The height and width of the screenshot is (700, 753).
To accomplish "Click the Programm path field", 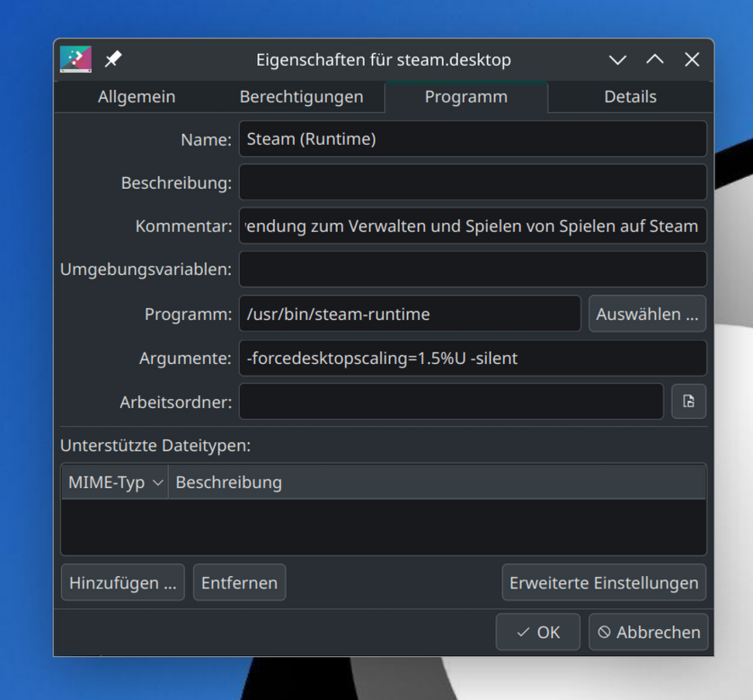I will point(410,314).
